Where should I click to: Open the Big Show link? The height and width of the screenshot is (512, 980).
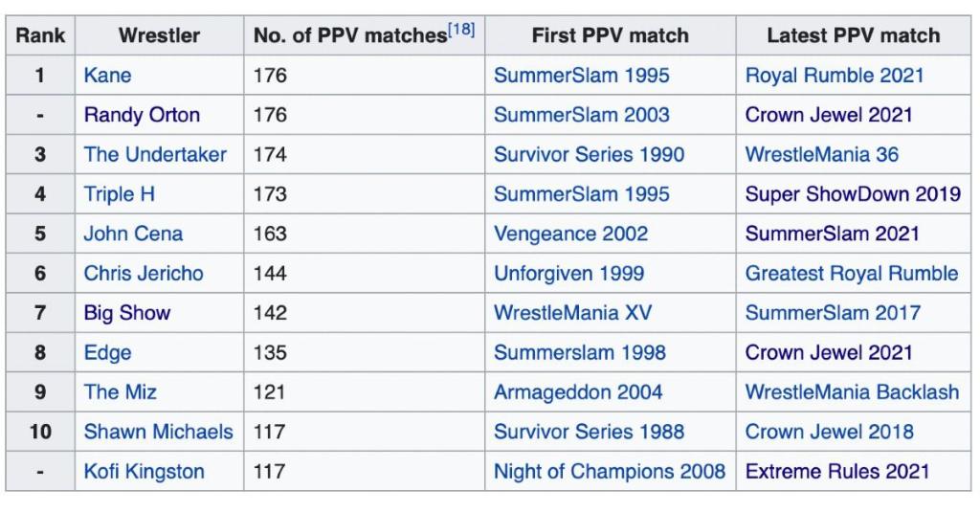coord(126,313)
